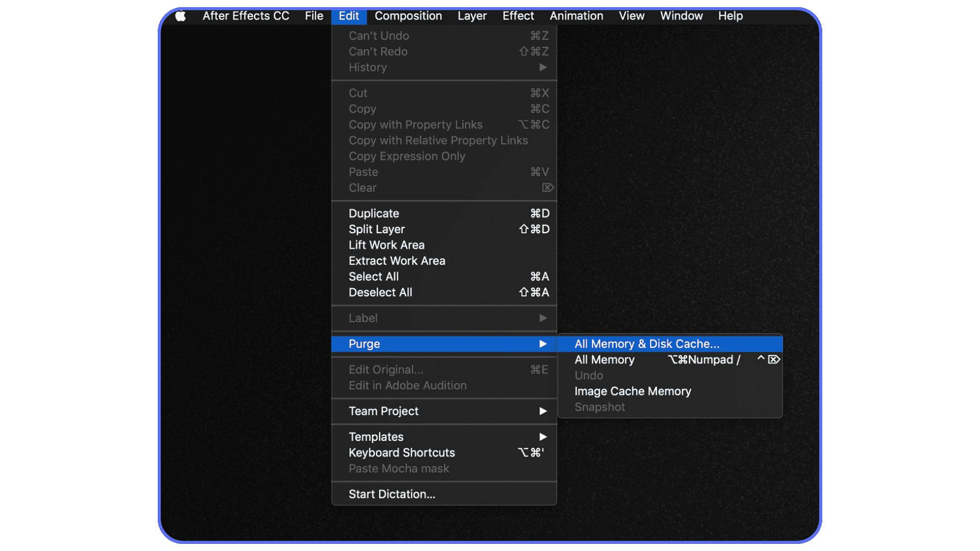Viewport: 980px width, 551px height.
Task: Choose Extract Work Area
Action: click(x=397, y=261)
